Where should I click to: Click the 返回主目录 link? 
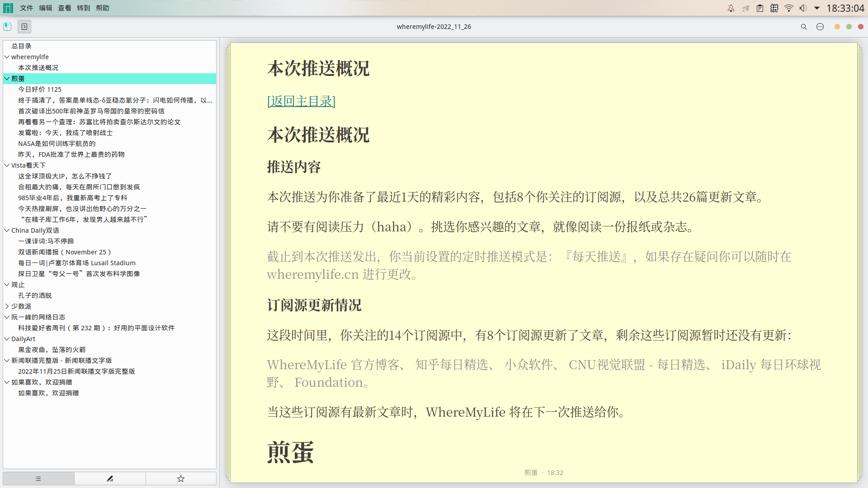coord(301,101)
